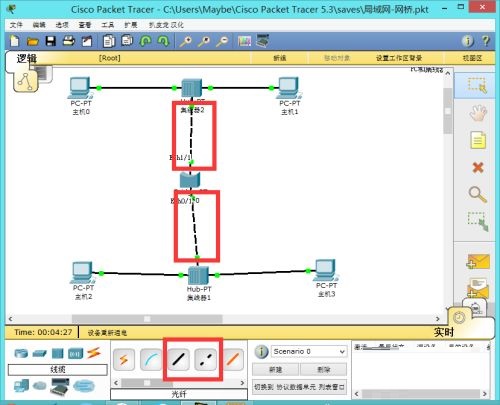Choose the copper straight-through cable

[x=178, y=360]
